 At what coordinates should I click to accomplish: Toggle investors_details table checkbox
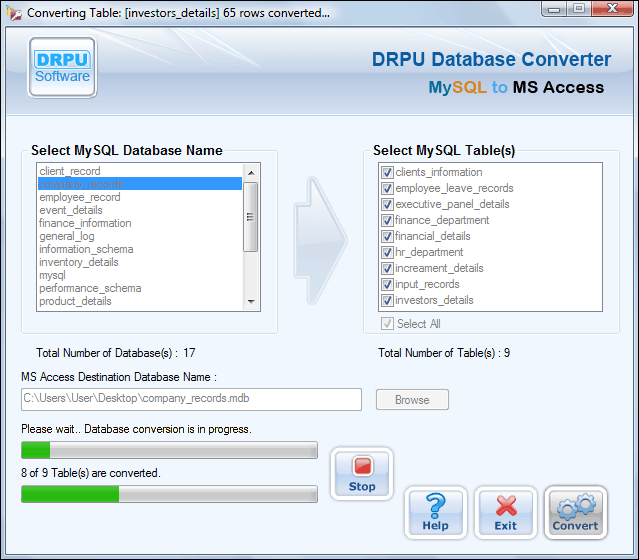[387, 300]
